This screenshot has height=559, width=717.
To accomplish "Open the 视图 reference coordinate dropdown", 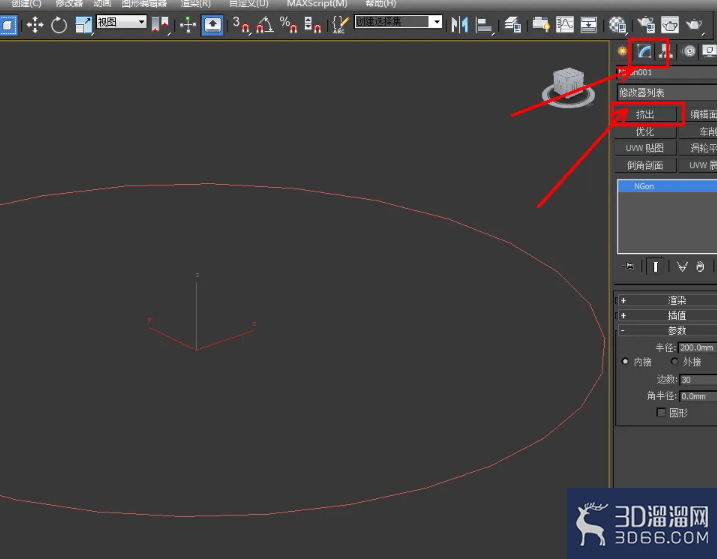I will click(121, 22).
